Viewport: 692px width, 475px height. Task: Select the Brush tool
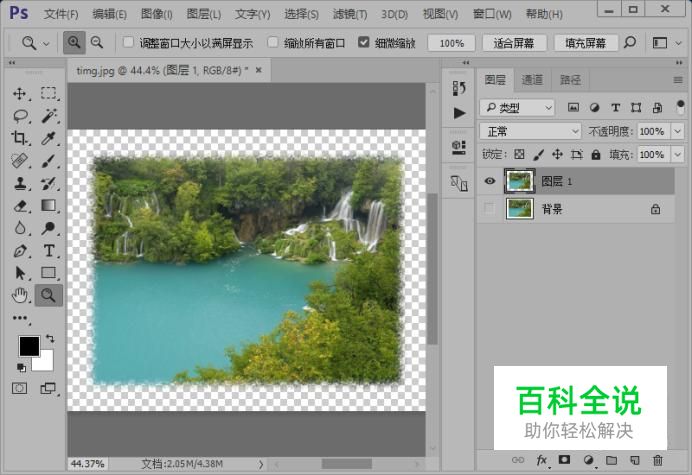[49, 161]
